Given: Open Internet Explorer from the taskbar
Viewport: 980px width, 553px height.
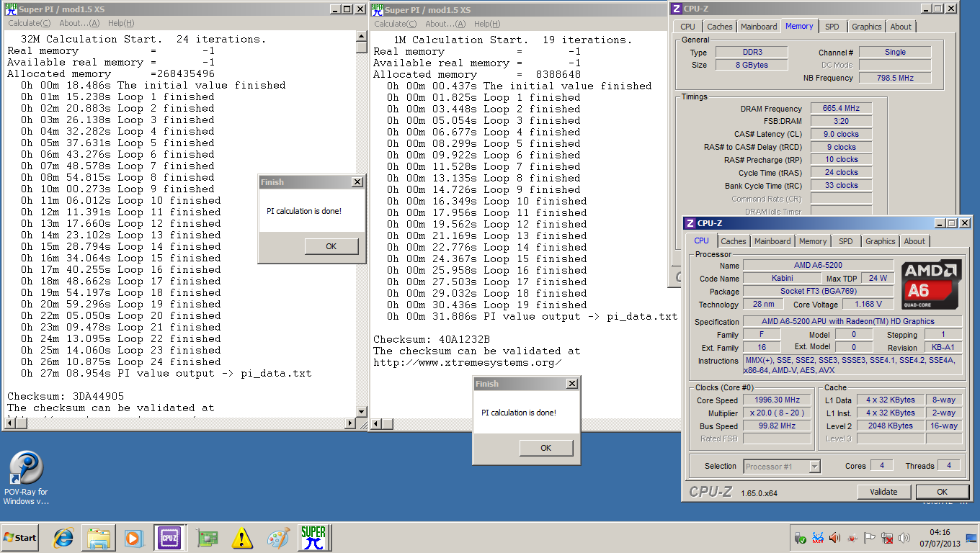Looking at the screenshot, I should [x=63, y=537].
